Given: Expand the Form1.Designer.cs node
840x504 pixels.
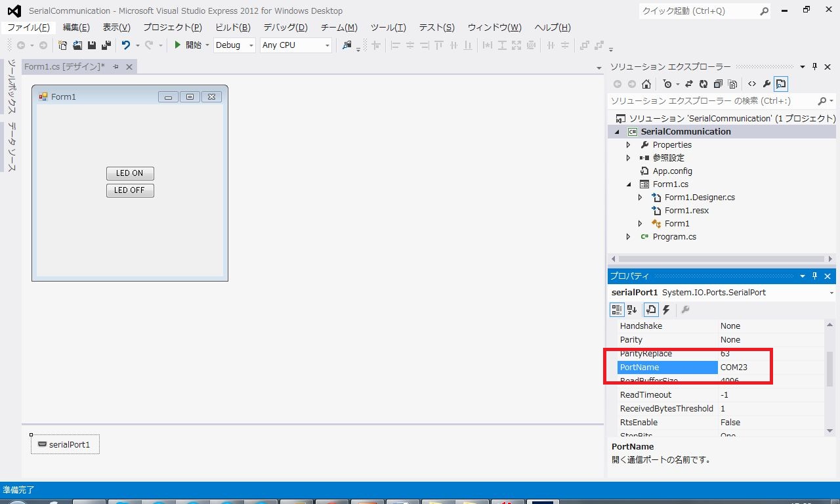Looking at the screenshot, I should pos(640,197).
